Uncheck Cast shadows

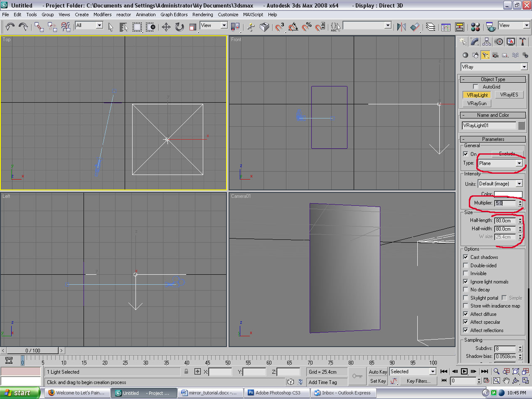(x=465, y=257)
